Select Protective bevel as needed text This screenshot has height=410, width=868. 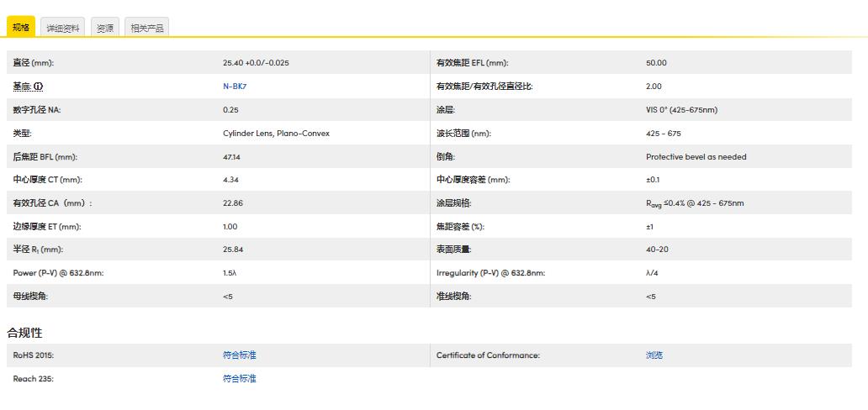coord(696,156)
